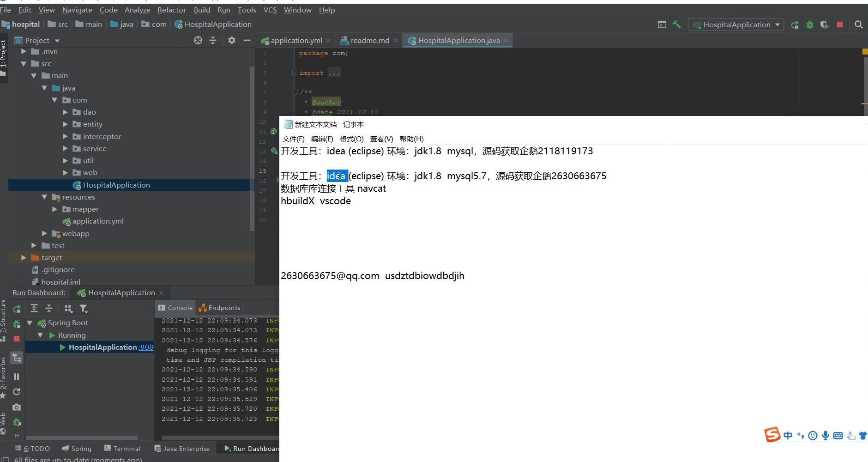Open the Terminal tool window

122,449
